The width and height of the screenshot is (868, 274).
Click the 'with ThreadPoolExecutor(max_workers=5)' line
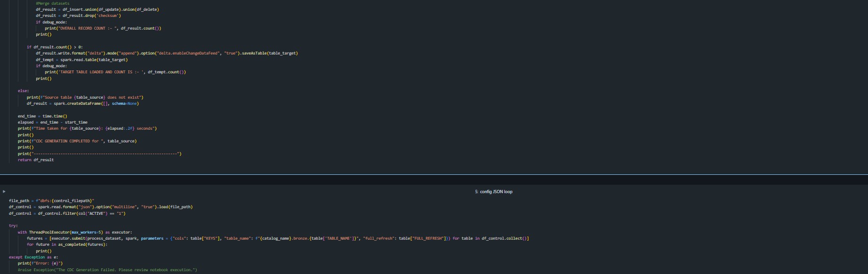point(75,232)
